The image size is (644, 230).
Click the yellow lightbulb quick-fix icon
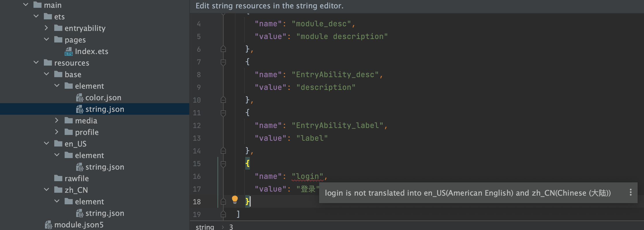[x=235, y=199]
